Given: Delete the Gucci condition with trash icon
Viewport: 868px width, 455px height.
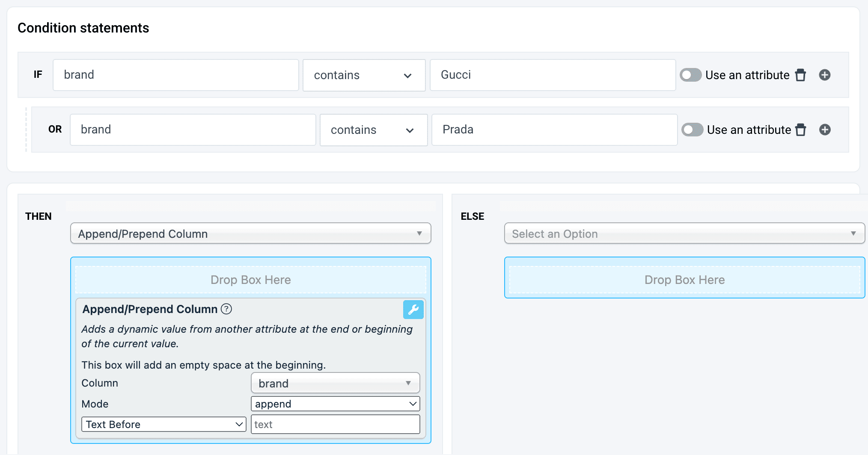Looking at the screenshot, I should tap(800, 75).
